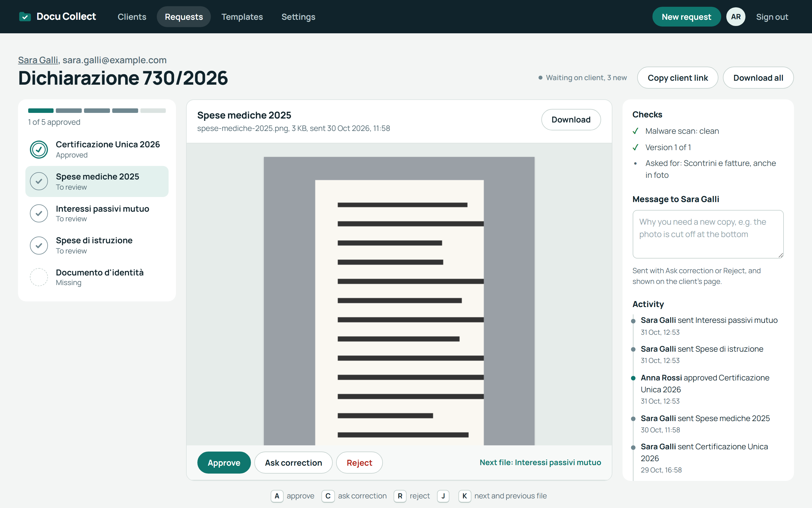Image resolution: width=812 pixels, height=508 pixels.
Task: Go to Next file: Interessi passivi mutuo
Action: point(540,462)
